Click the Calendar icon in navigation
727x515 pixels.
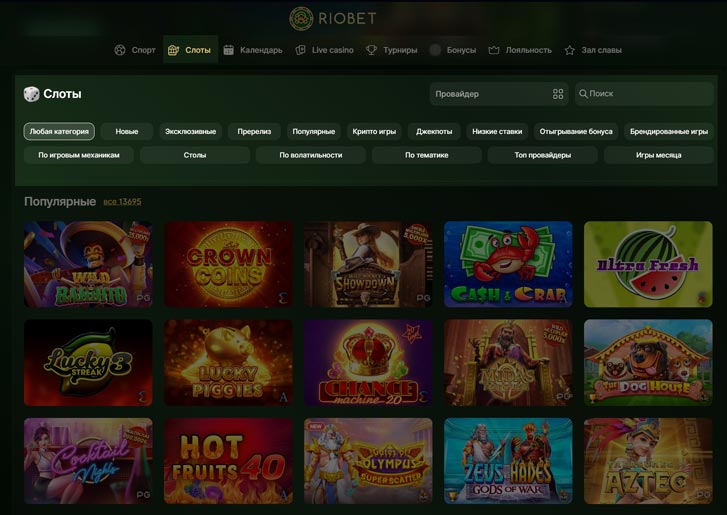click(x=229, y=50)
